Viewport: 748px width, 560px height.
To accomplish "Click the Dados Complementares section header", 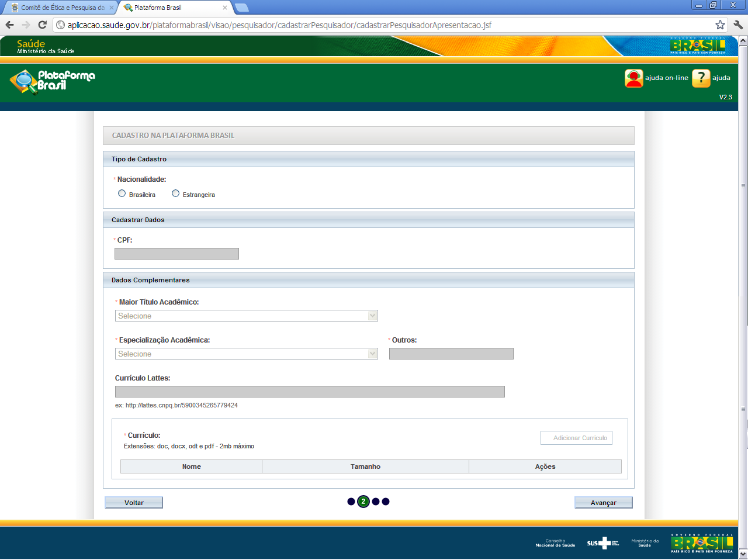I will point(369,280).
